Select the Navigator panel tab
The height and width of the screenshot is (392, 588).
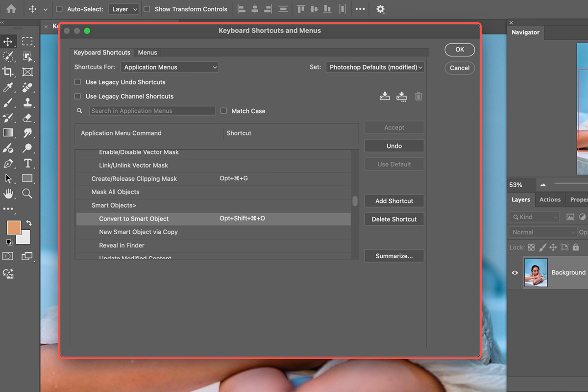[525, 32]
